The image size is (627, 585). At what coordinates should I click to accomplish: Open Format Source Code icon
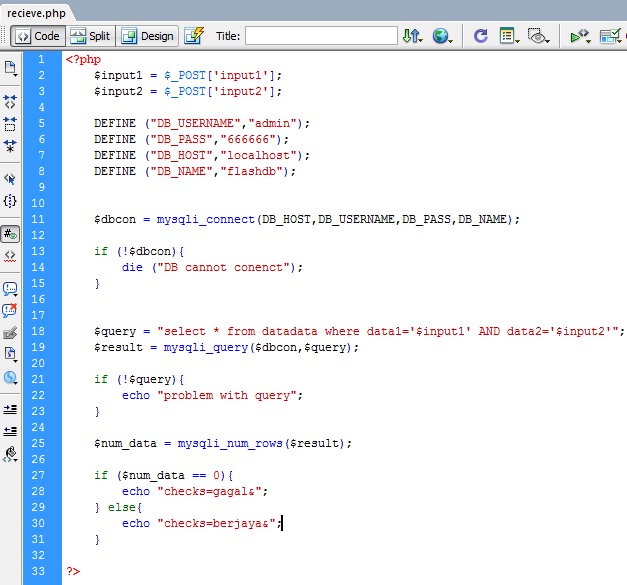point(10,454)
